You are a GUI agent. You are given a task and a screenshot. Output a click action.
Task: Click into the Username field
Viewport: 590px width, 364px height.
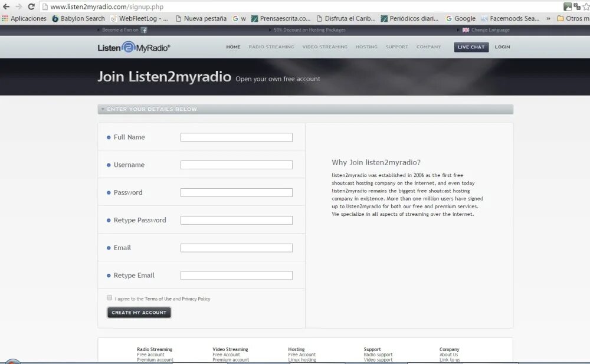(x=237, y=165)
